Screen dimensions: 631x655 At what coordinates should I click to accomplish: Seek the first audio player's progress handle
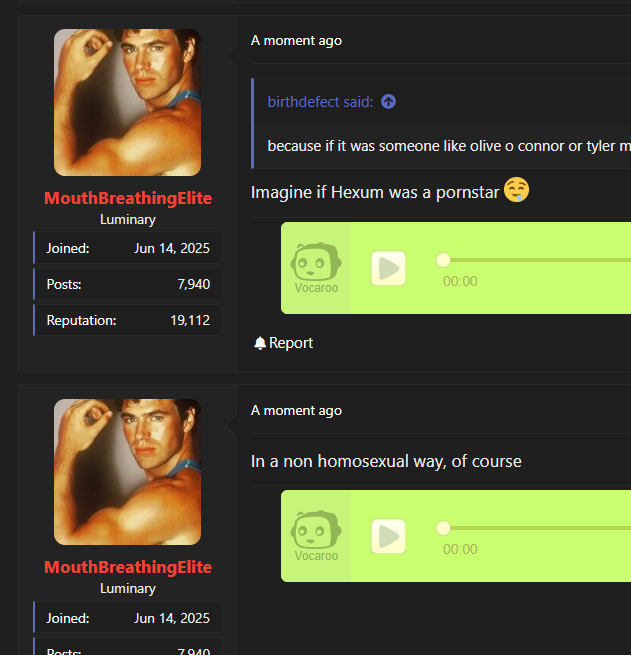(x=443, y=260)
